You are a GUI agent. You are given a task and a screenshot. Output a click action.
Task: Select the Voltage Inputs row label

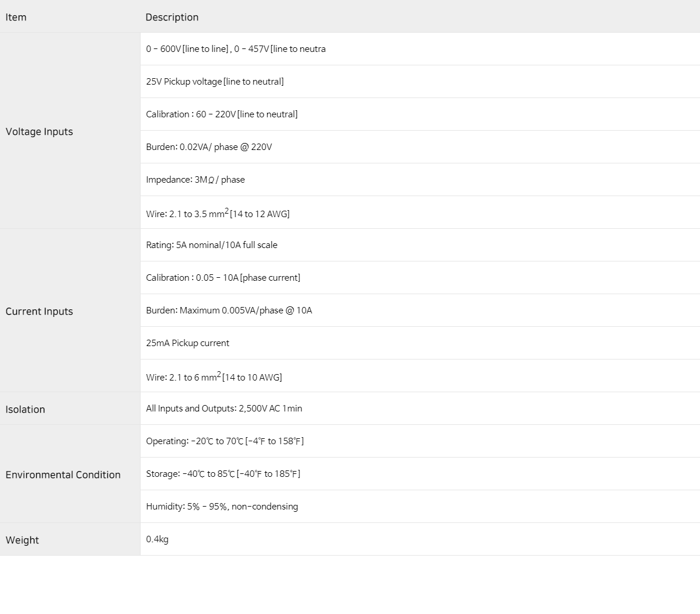point(39,131)
